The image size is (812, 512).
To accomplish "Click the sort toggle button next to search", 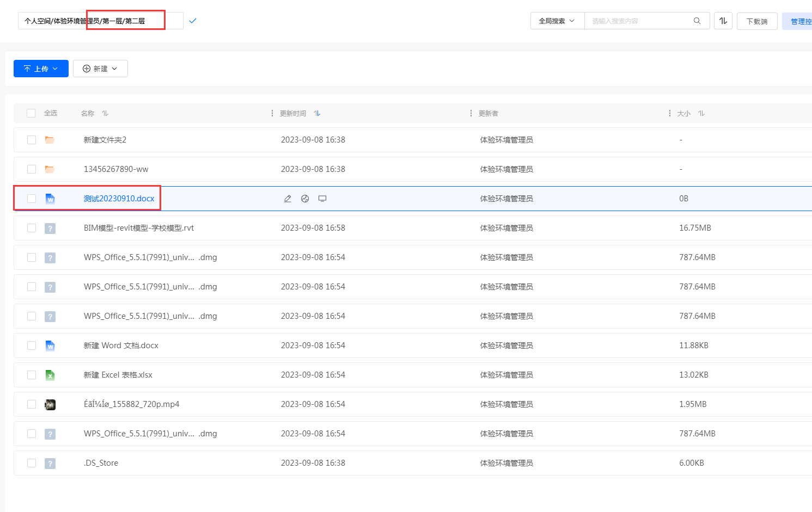I will point(723,21).
